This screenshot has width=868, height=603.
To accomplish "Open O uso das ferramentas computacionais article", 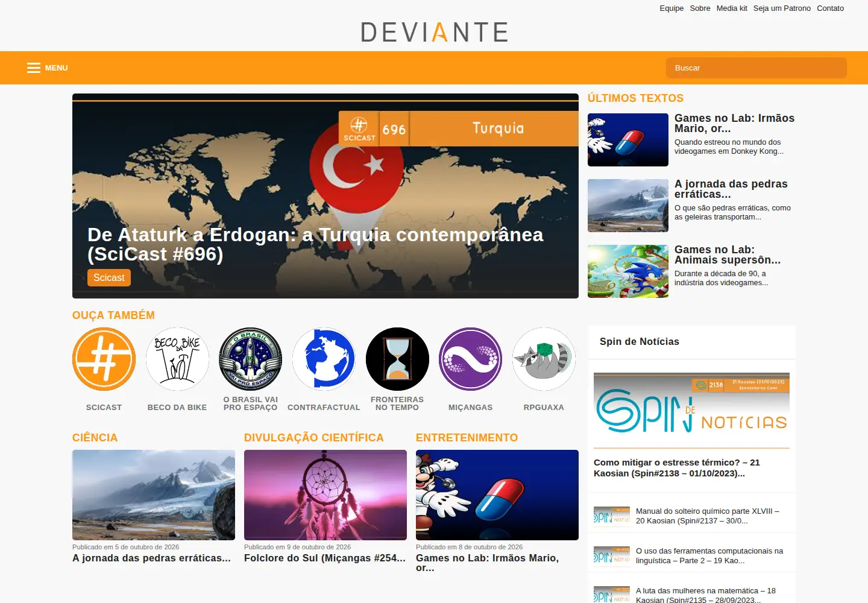I will [709, 555].
